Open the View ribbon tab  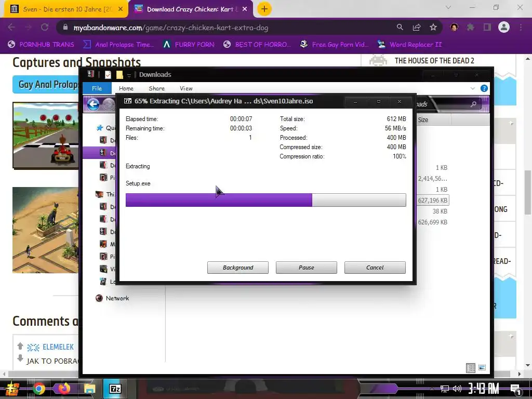pyautogui.click(x=186, y=88)
